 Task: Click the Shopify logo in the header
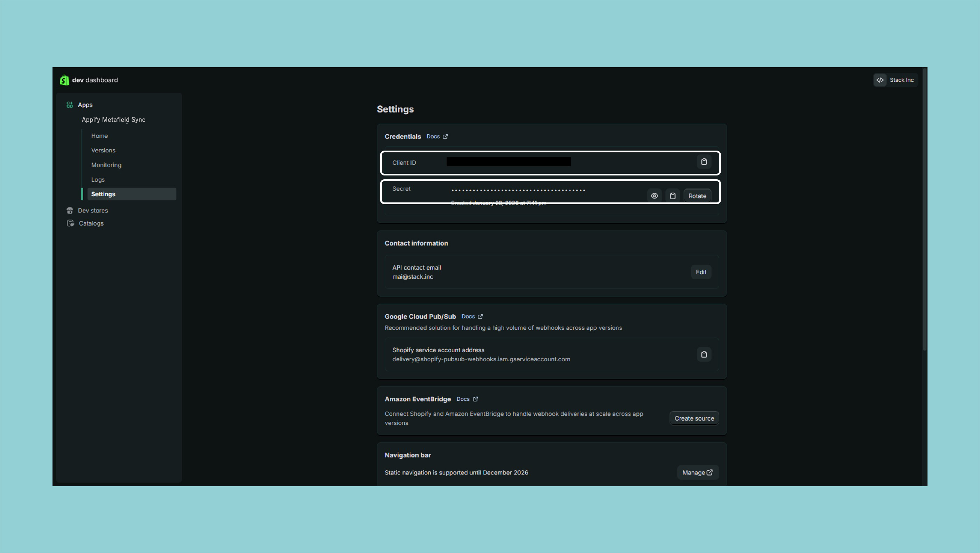point(64,80)
